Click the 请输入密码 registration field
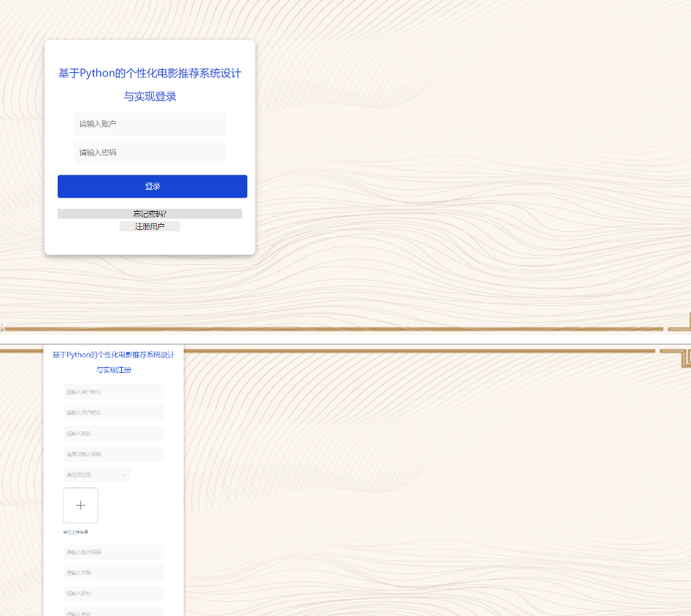 [x=113, y=434]
